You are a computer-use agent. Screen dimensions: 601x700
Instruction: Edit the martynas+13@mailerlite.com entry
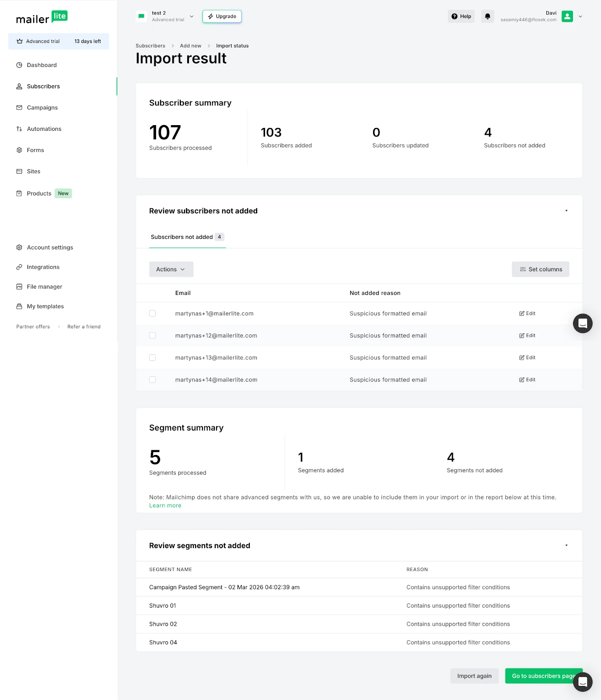pyautogui.click(x=527, y=358)
